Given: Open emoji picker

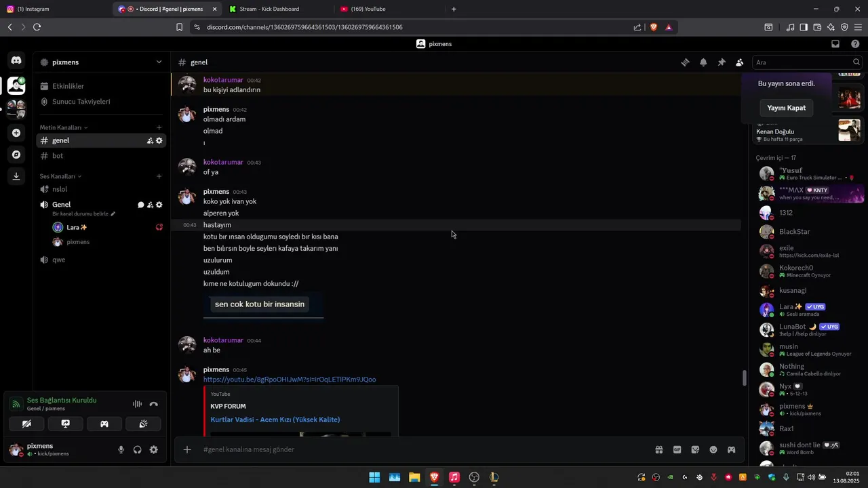Looking at the screenshot, I should coord(713,449).
